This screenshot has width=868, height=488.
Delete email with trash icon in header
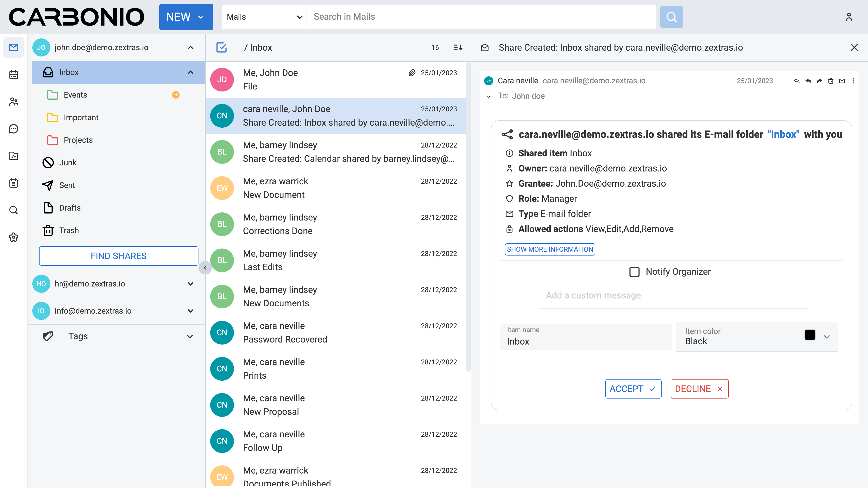click(x=831, y=81)
